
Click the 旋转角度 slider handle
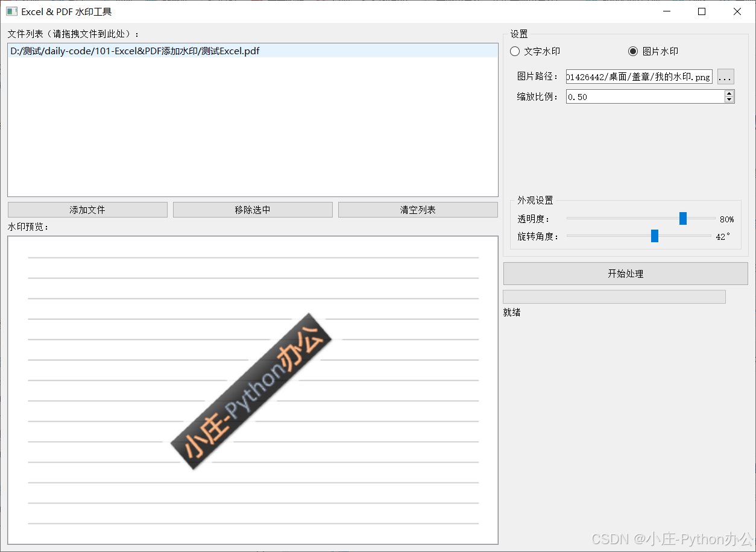(655, 236)
